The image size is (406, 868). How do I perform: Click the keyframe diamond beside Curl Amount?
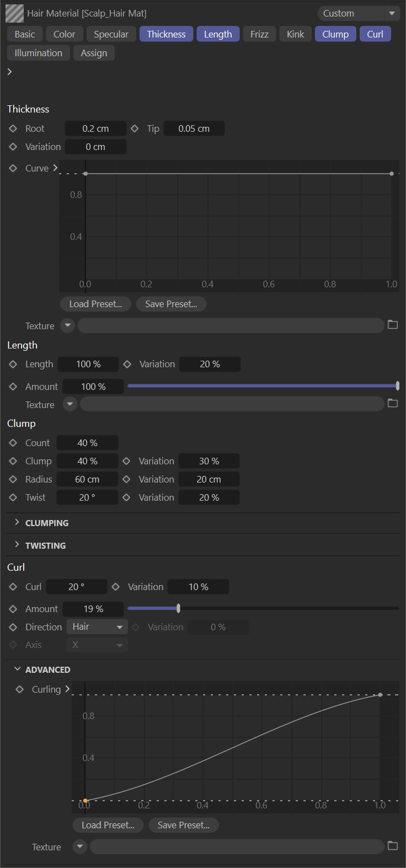13,609
